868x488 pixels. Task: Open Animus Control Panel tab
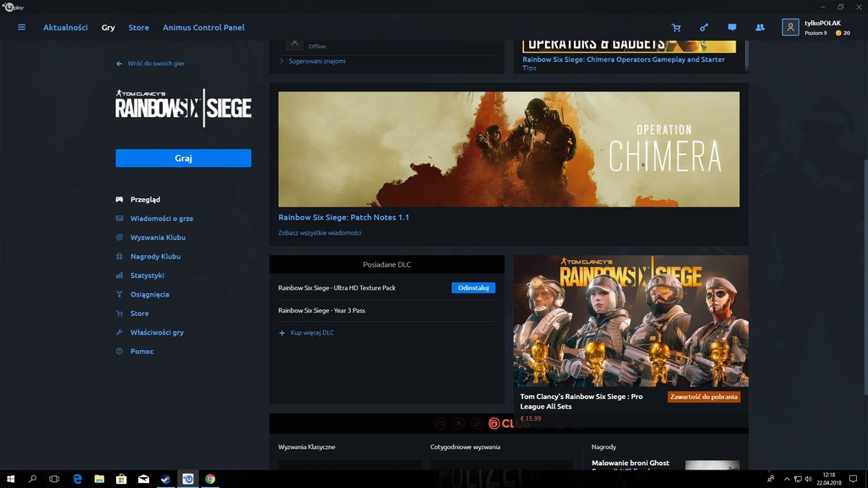click(203, 27)
